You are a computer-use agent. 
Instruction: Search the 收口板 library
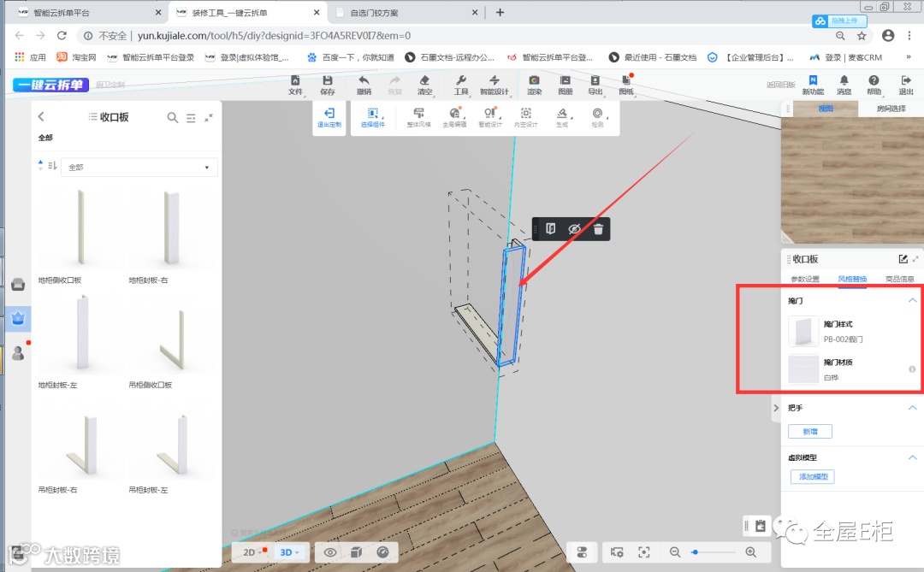(x=172, y=118)
